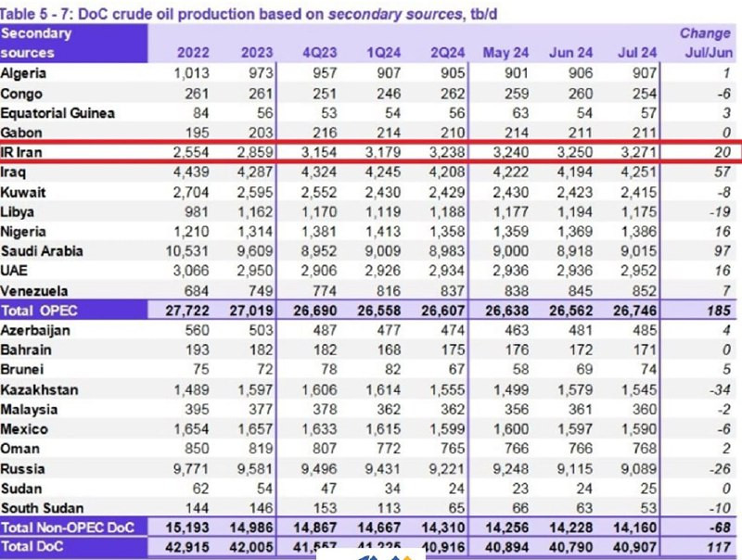Image resolution: width=742 pixels, height=560 pixels.
Task: Click Total Non-OPEC DoC change value -68
Action: [720, 528]
